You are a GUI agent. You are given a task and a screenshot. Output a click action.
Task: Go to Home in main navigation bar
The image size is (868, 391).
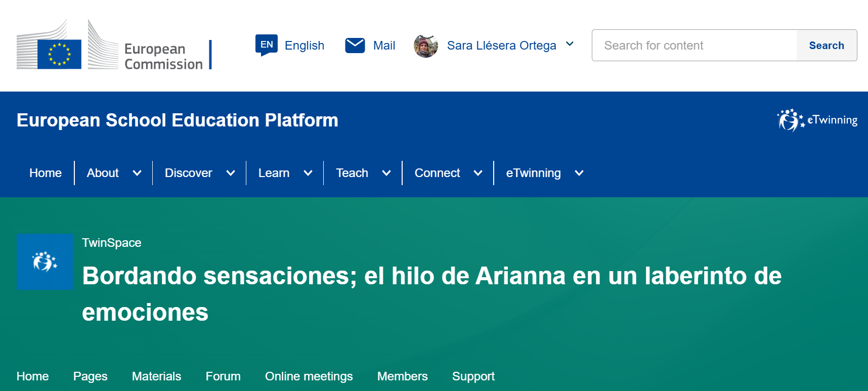[46, 173]
